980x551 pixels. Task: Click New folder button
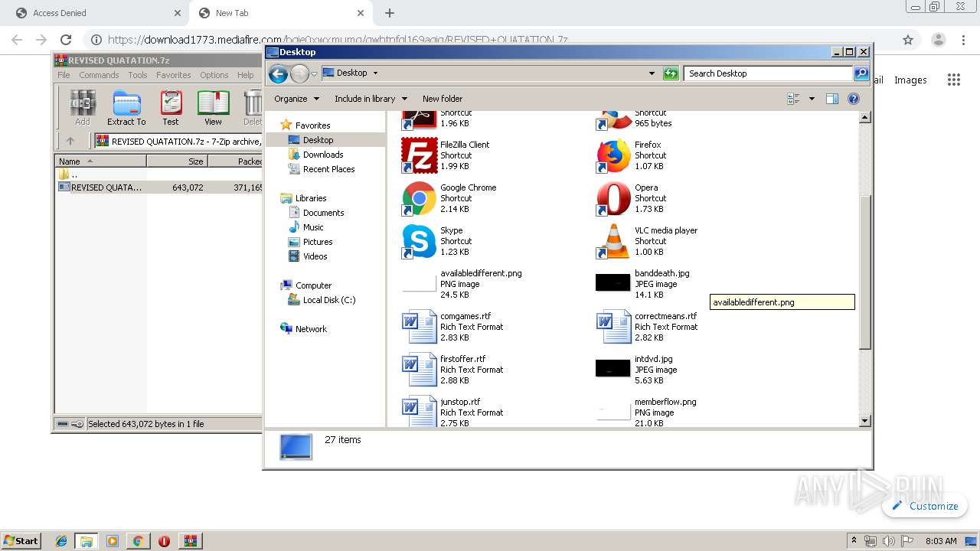coord(443,99)
